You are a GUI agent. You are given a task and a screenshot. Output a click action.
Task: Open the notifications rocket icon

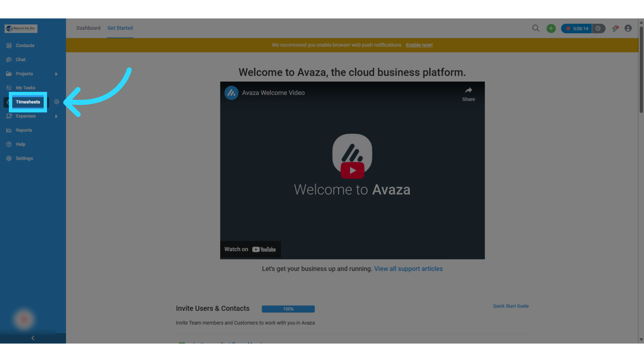615,28
